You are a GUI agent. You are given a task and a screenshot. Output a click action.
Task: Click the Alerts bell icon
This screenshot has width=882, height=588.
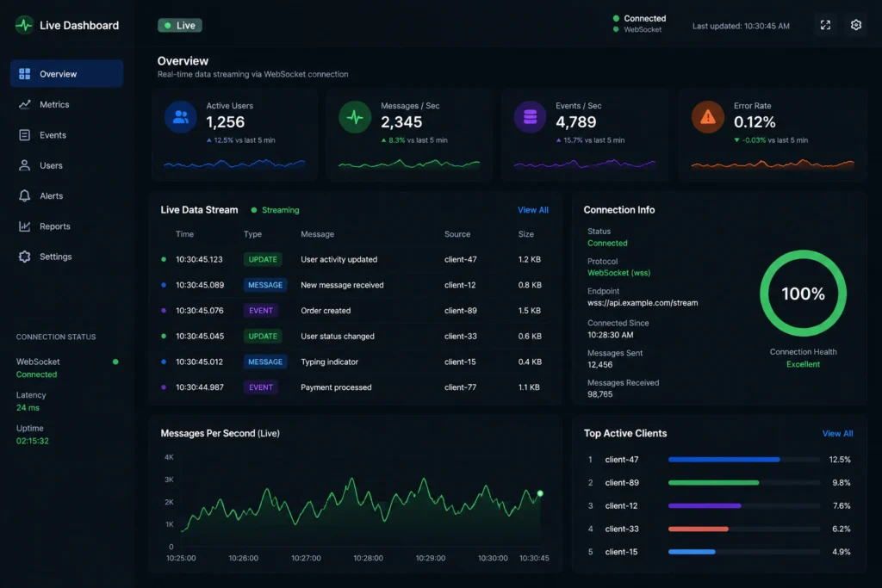pos(25,195)
